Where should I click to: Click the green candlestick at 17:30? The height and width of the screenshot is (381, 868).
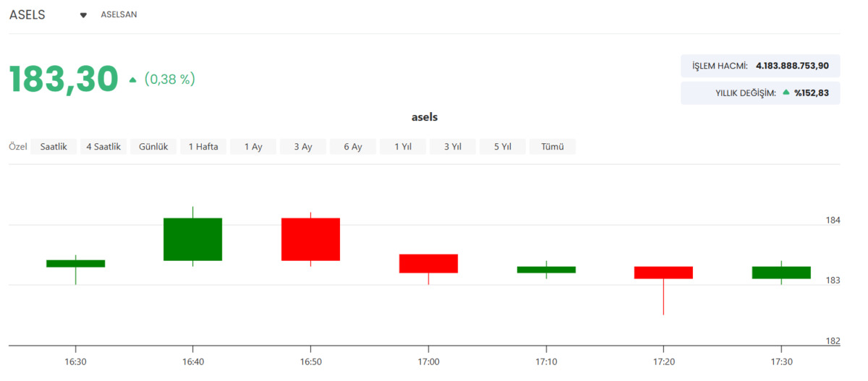coord(781,273)
